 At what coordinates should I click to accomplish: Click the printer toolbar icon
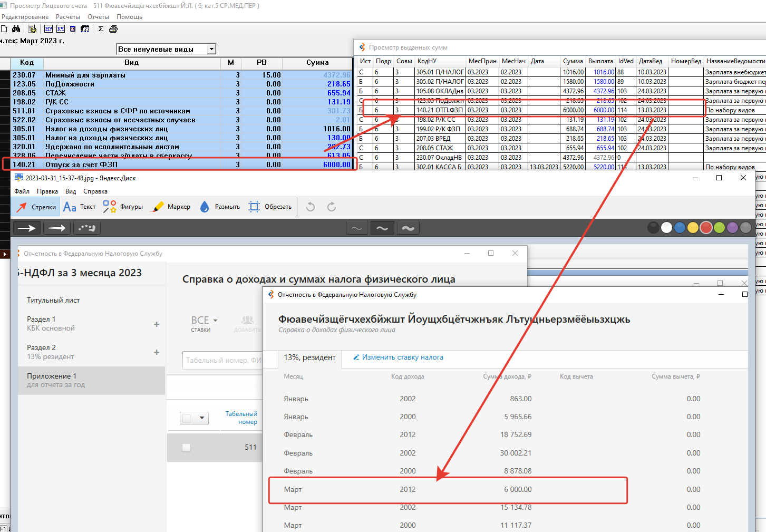click(x=113, y=29)
